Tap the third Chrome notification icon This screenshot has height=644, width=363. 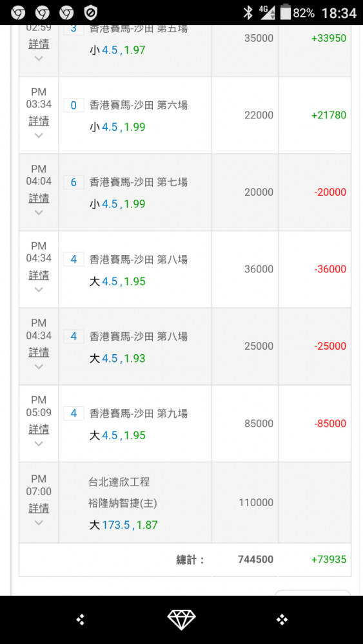66,13
